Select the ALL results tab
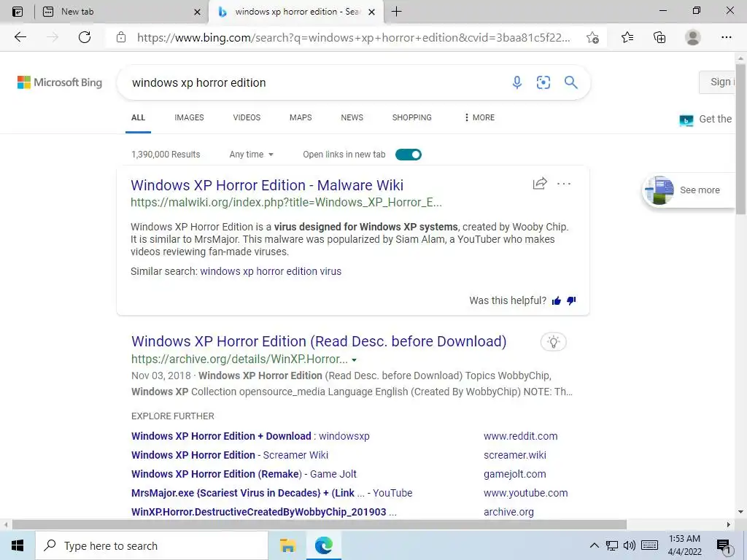 138,117
